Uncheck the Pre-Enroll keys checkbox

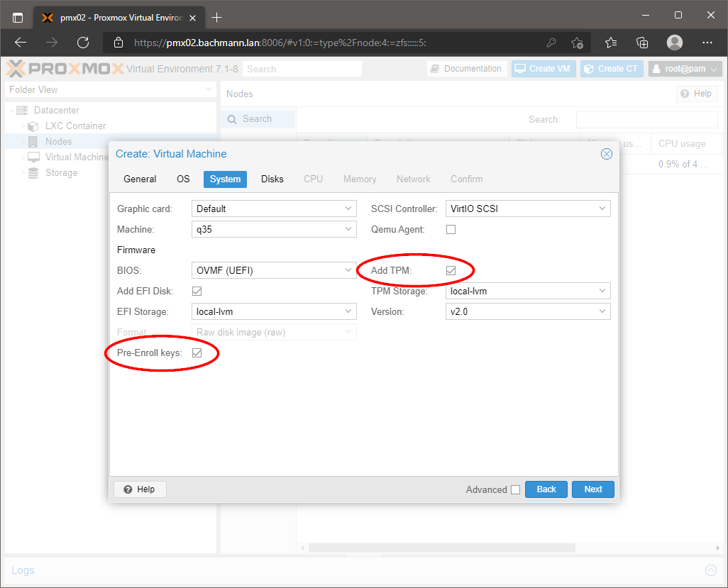click(197, 353)
